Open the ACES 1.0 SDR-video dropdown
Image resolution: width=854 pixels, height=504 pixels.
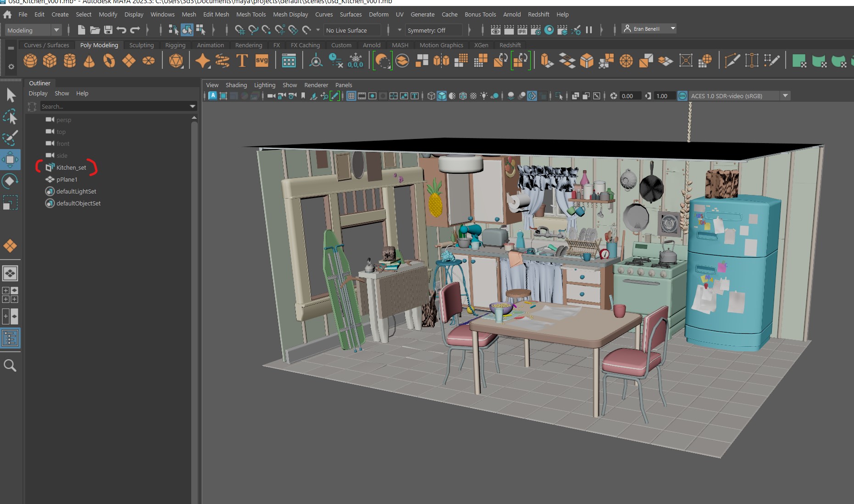pos(785,95)
